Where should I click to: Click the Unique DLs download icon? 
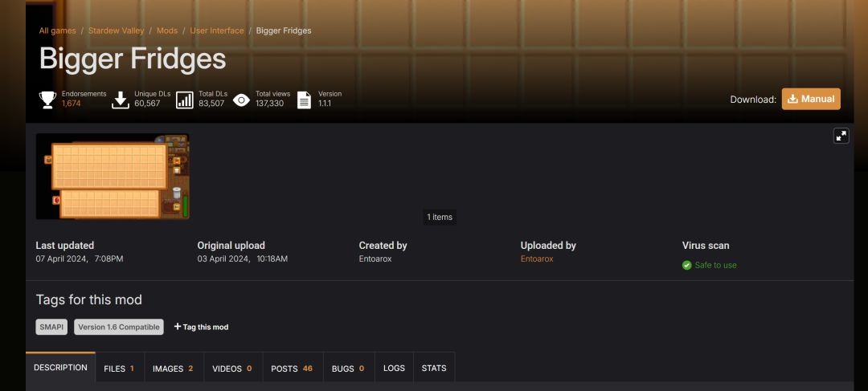[120, 100]
